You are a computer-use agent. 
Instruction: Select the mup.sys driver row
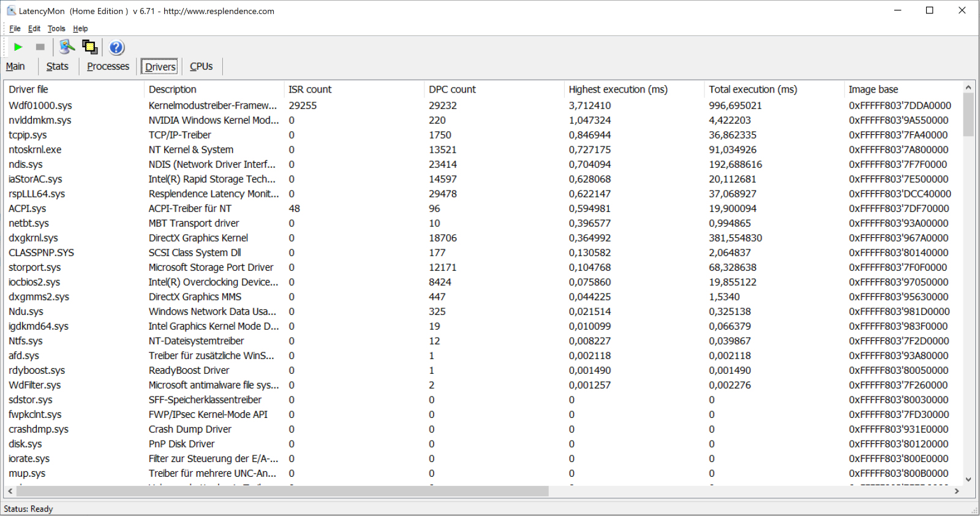pos(483,473)
